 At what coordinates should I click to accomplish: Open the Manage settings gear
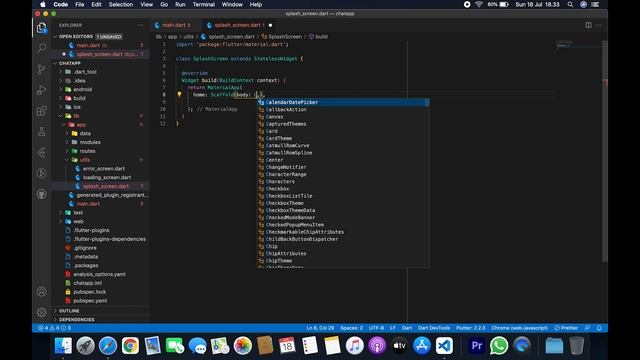click(x=42, y=312)
